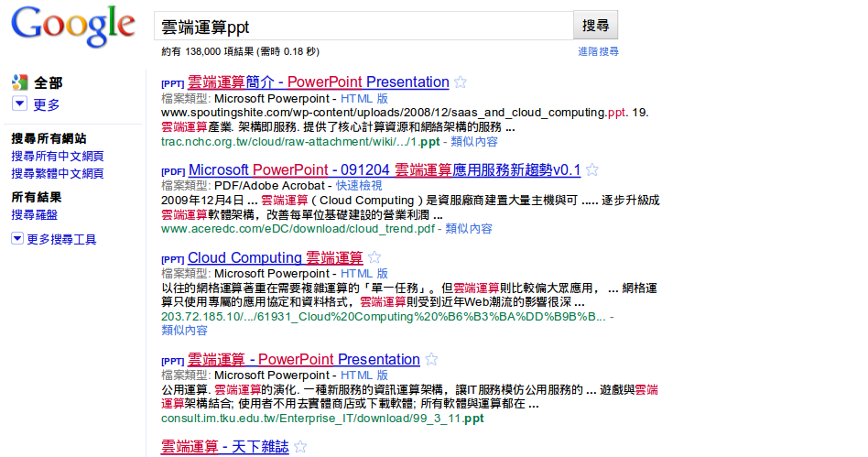This screenshot has height=457, width=868.
Task: Click [PPT] label of Cloud Computing result
Action: [173, 259]
